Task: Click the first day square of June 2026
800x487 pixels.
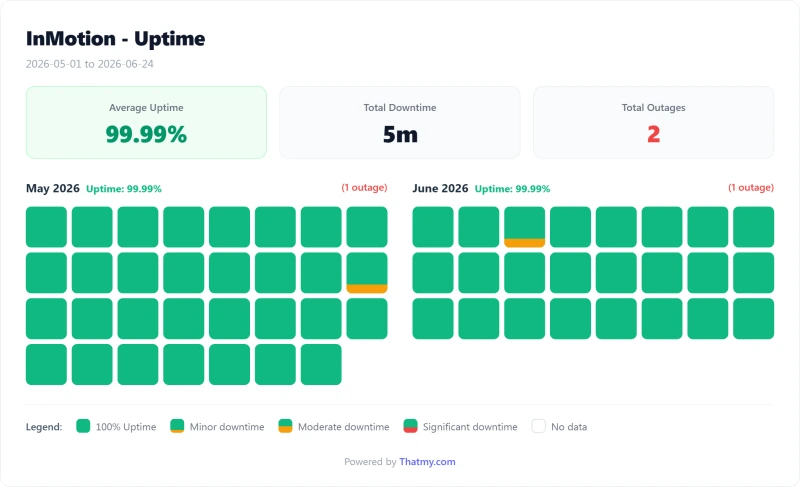Action: pos(433,227)
